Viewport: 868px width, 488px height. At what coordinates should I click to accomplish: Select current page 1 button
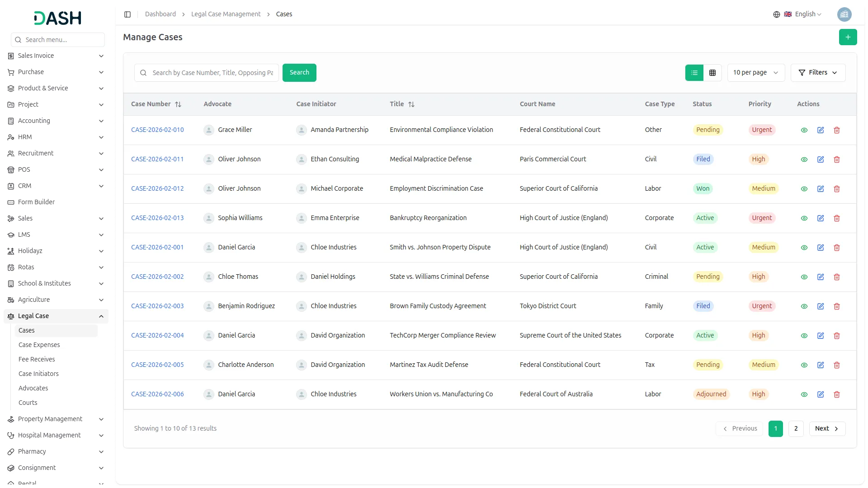click(x=775, y=429)
